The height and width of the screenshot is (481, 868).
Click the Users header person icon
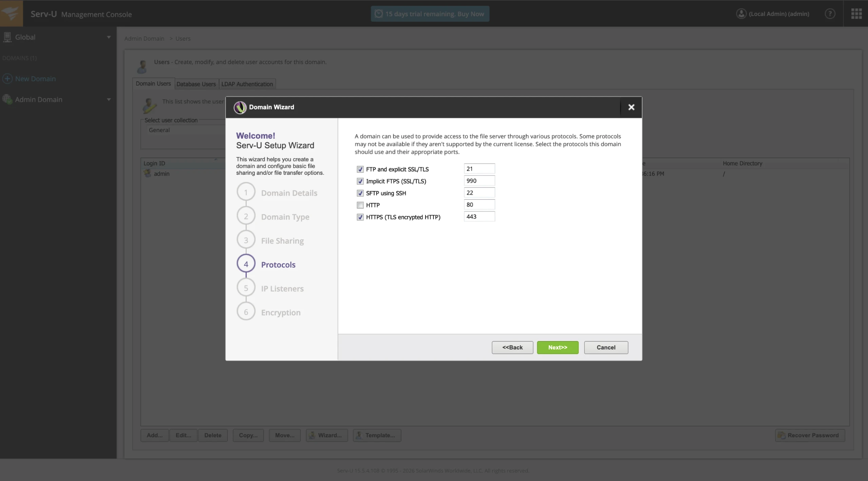click(x=142, y=66)
